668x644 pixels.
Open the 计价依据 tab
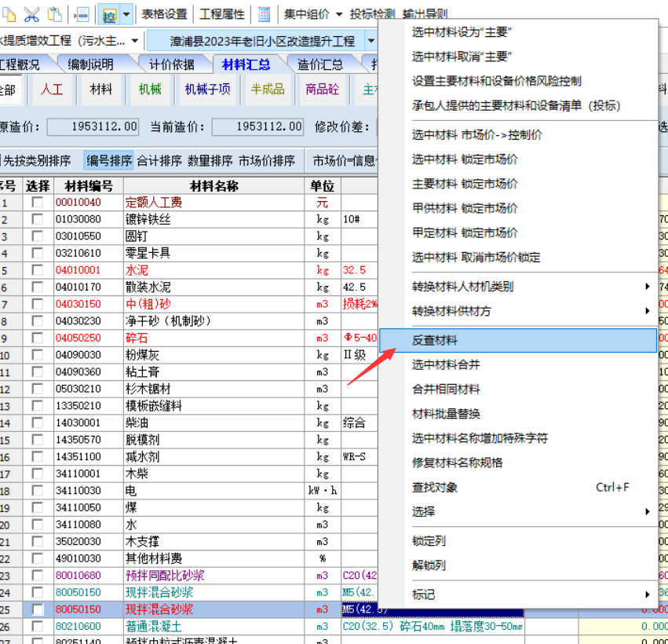pyautogui.click(x=172, y=64)
